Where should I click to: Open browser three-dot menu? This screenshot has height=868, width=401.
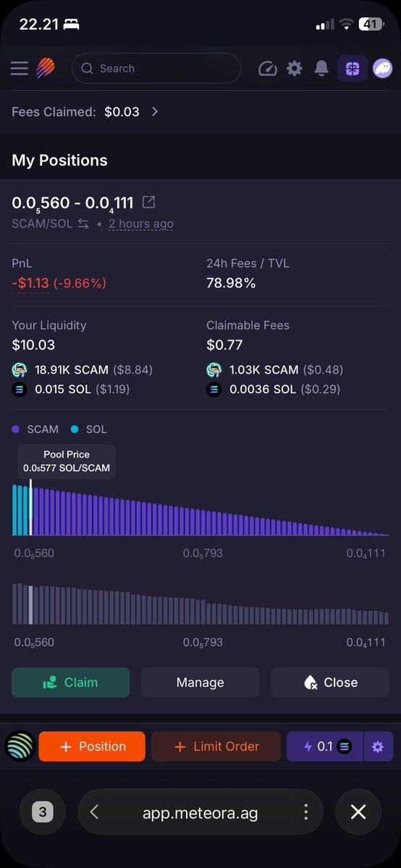(305, 812)
